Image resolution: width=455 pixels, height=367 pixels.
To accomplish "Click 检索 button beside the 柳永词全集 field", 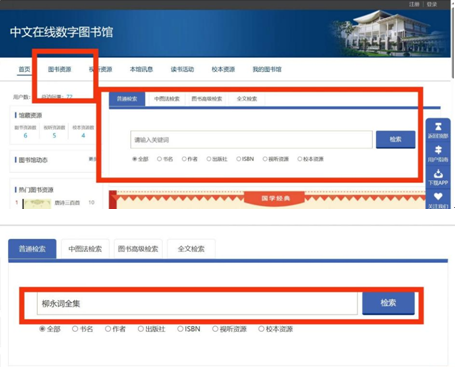I will click(388, 303).
